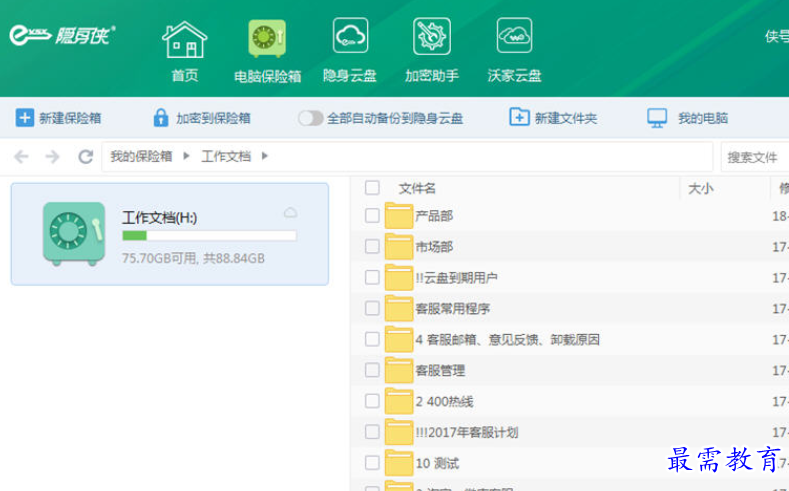Open the 市场部 folder
This screenshot has height=491, width=789.
click(434, 247)
